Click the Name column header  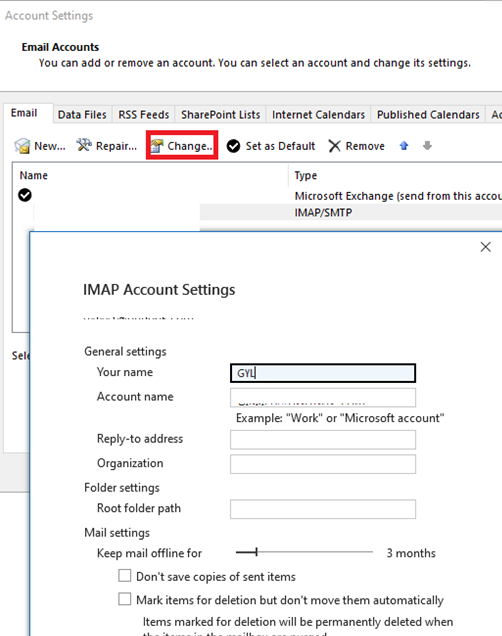(x=34, y=175)
